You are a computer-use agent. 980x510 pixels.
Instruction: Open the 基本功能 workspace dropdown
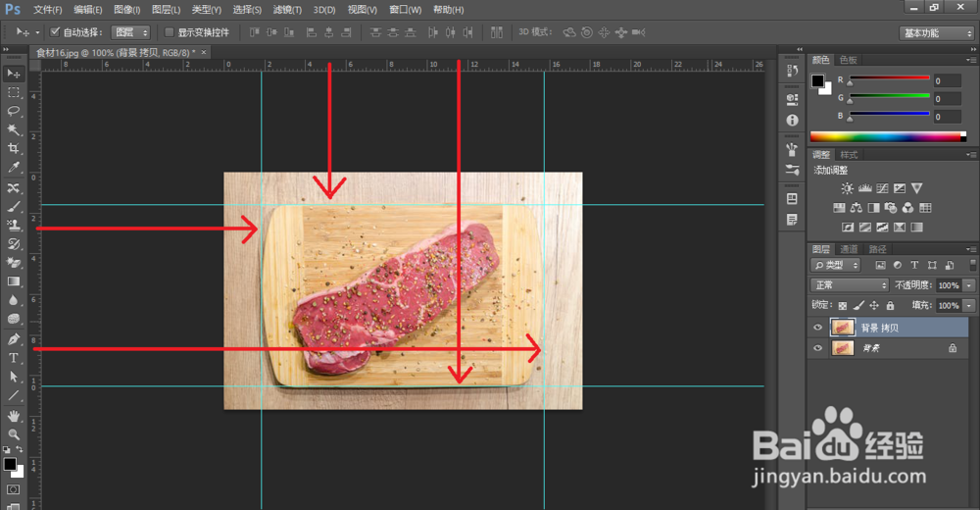(x=937, y=33)
